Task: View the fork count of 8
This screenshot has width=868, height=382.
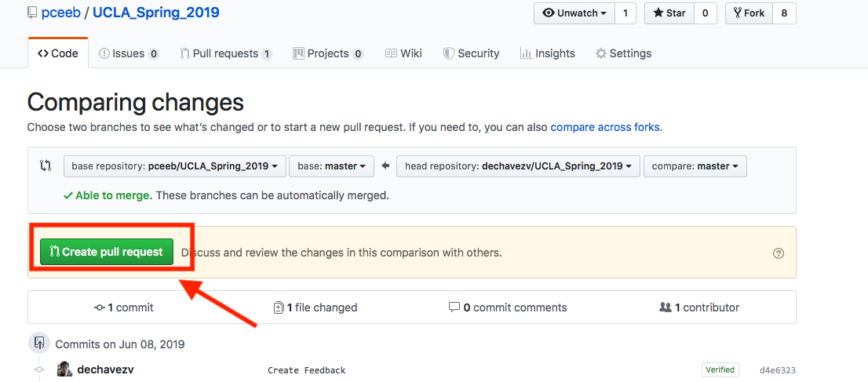Action: [x=784, y=13]
